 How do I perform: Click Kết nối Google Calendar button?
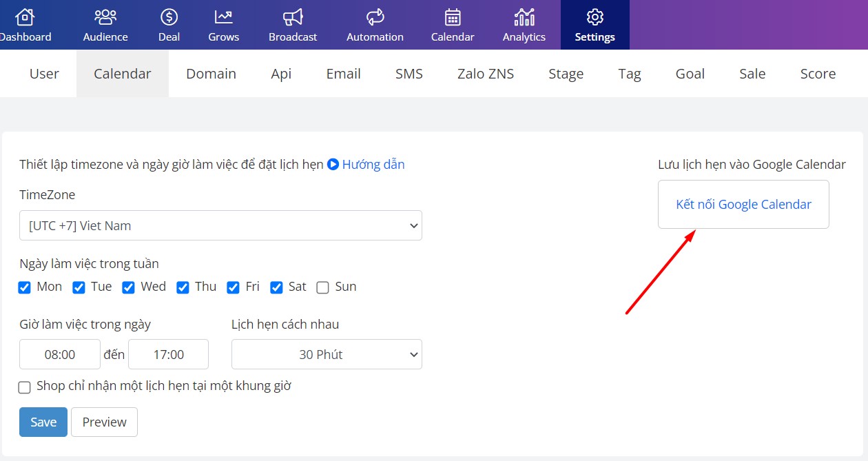point(743,204)
